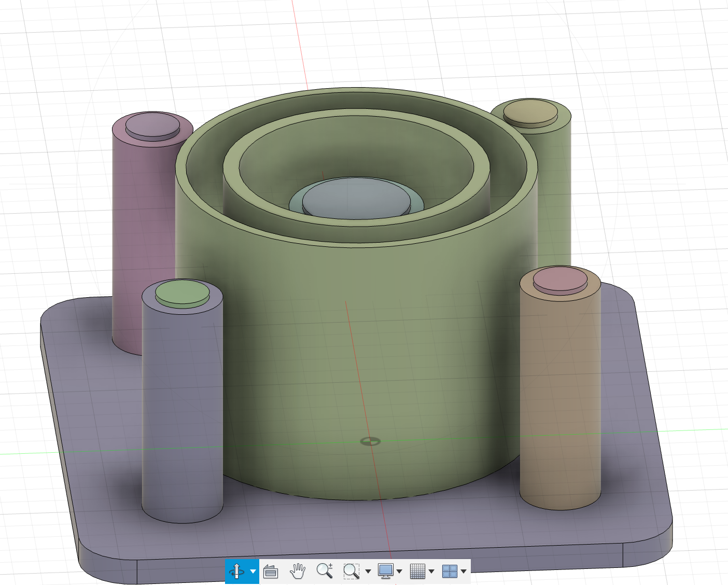The image size is (728, 585).
Task: Click the green cap on purple cylinder
Action: tap(182, 292)
